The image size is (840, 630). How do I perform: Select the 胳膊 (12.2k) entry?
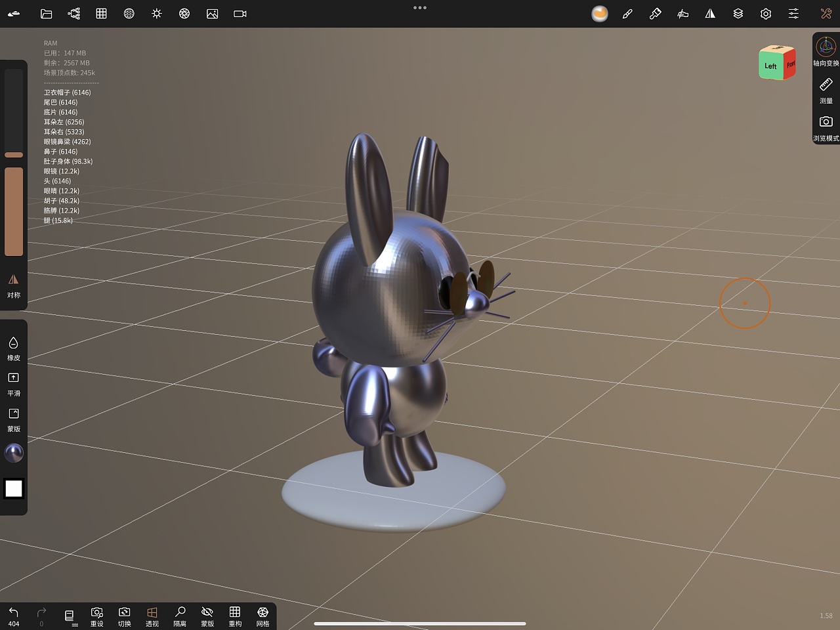pyautogui.click(x=62, y=211)
